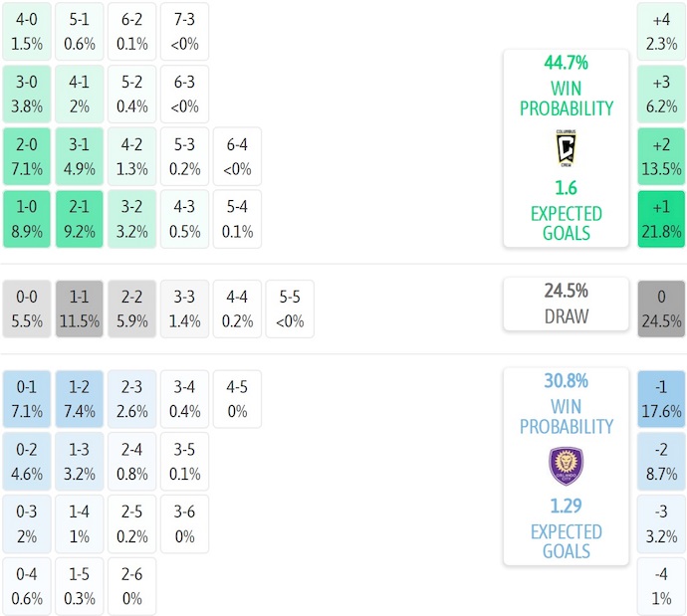
Task: Select the 3-2 scoreline cell
Action: click(x=131, y=219)
